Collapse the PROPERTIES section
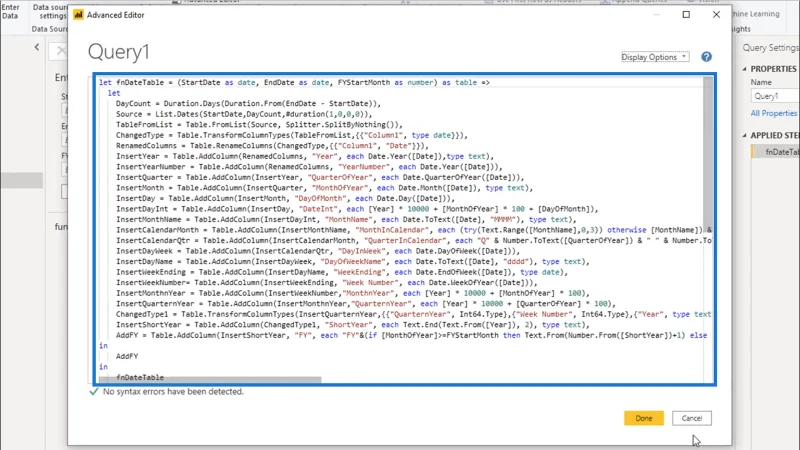Image resolution: width=800 pixels, height=450 pixels. [744, 69]
